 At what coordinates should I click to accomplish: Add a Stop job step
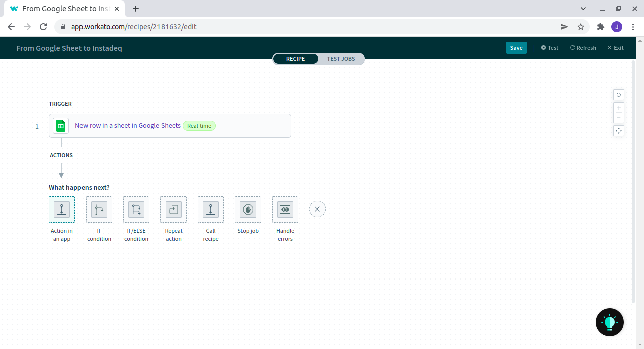(248, 209)
